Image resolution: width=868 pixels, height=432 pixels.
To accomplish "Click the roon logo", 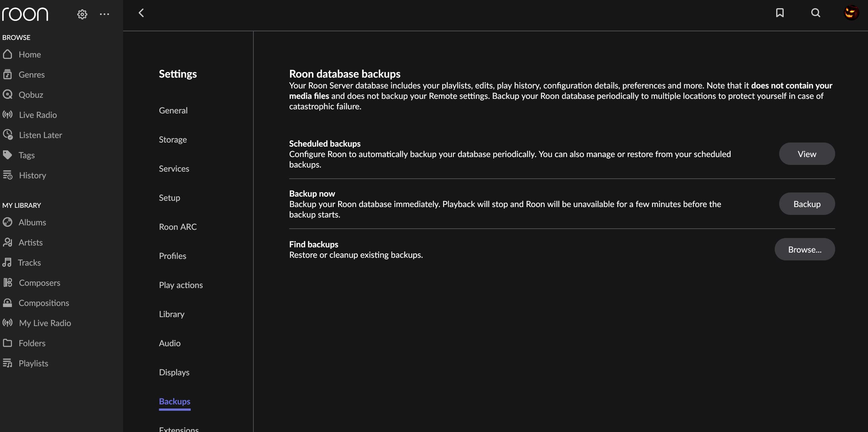I will [x=25, y=14].
